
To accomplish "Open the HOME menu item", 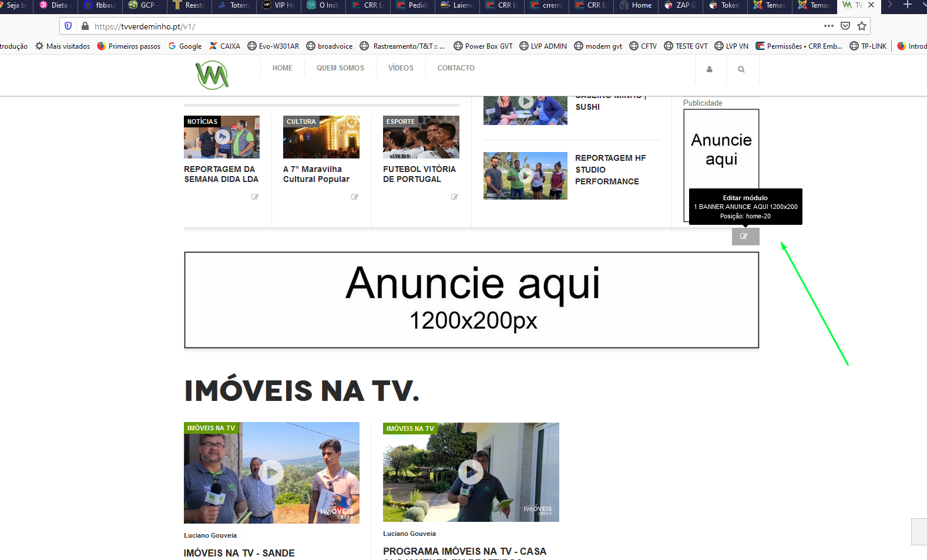I will [x=282, y=68].
